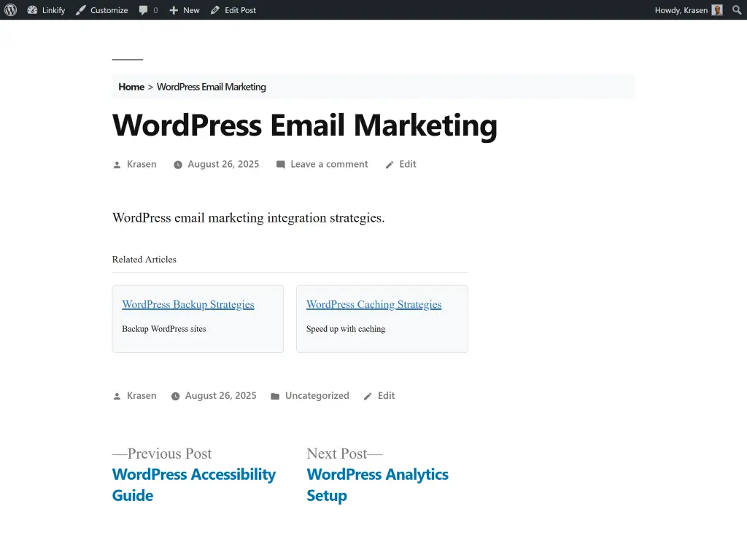
Task: Click the 'Backup WordPress sites' description
Action: click(x=164, y=329)
